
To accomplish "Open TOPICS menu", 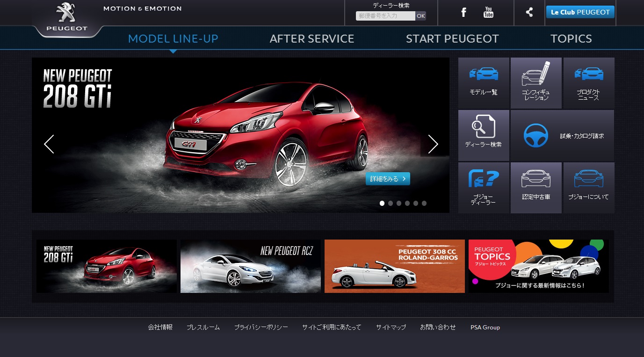I will pyautogui.click(x=571, y=39).
